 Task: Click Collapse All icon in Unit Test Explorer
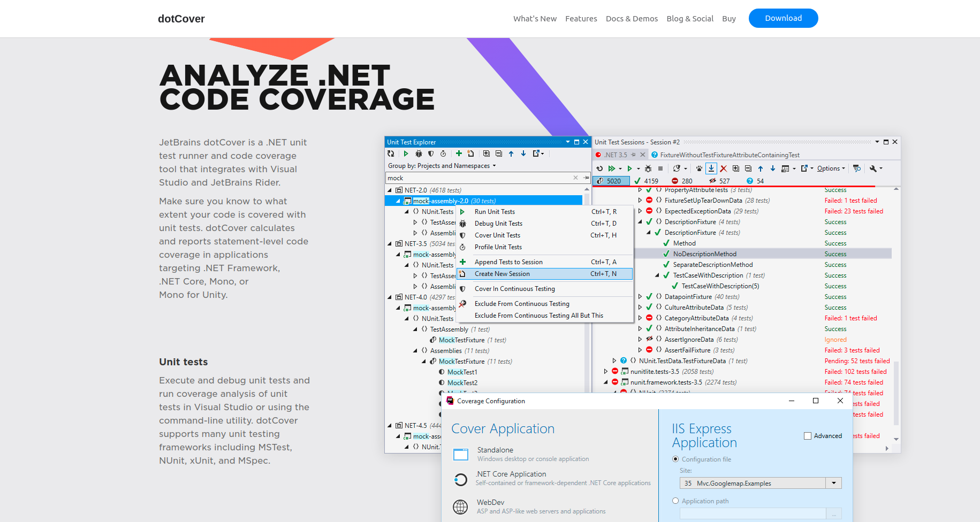[x=498, y=153]
